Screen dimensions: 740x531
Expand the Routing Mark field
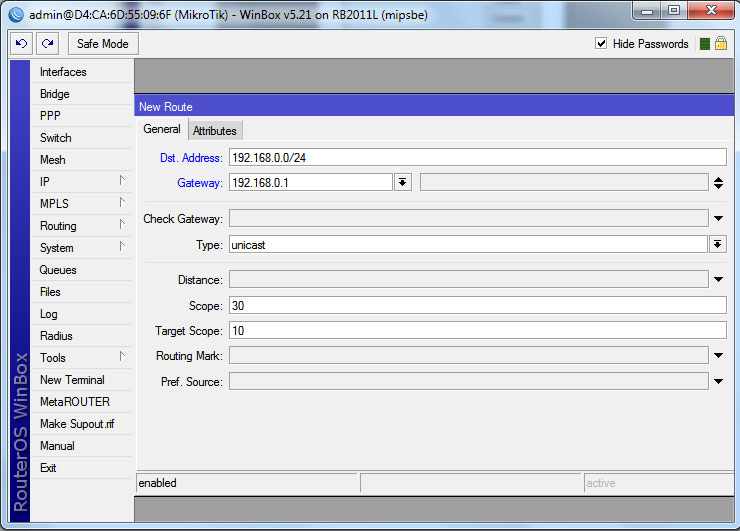[x=718, y=355]
